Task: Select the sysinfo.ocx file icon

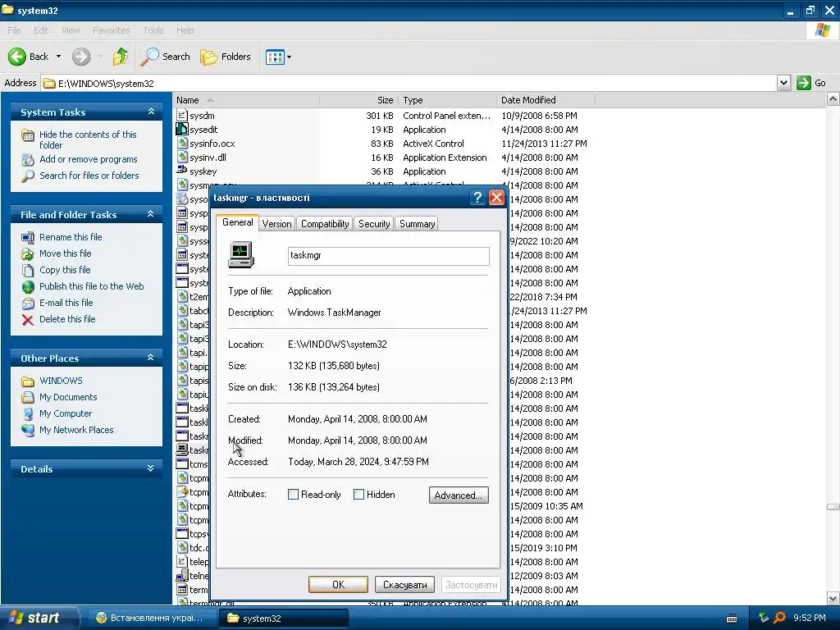Action: pos(182,143)
